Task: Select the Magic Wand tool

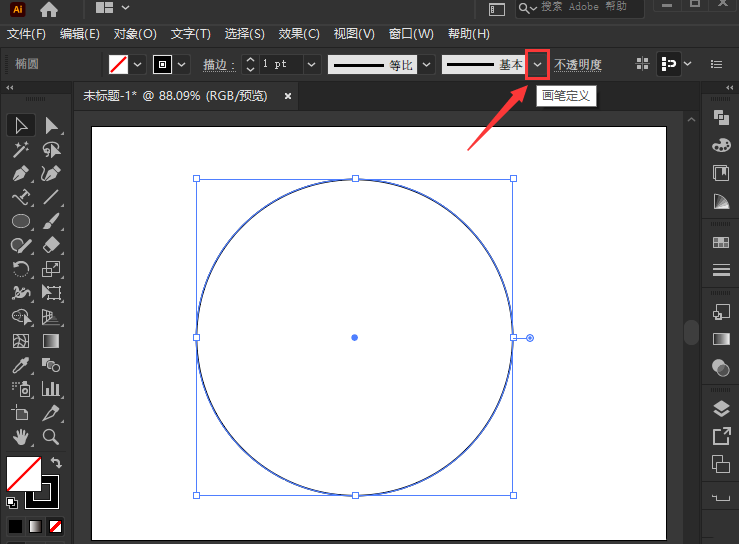Action: point(20,149)
